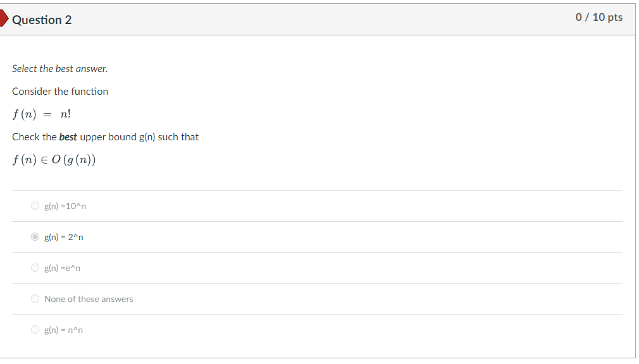Click the gray question header bar
The width and height of the screenshot is (639, 364).
(x=316, y=19)
